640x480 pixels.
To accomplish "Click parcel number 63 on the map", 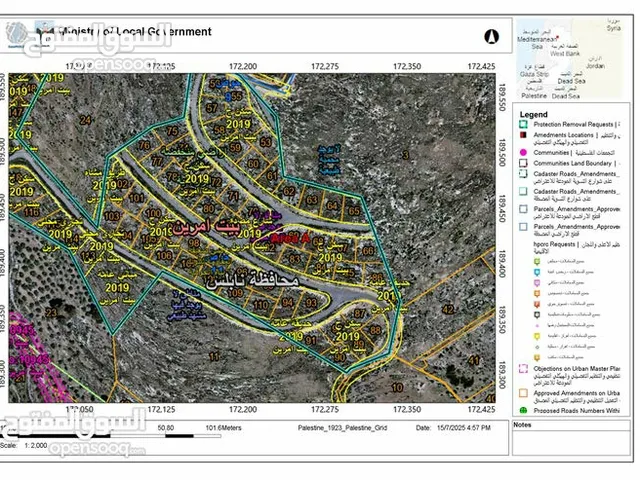I will coord(311,200).
